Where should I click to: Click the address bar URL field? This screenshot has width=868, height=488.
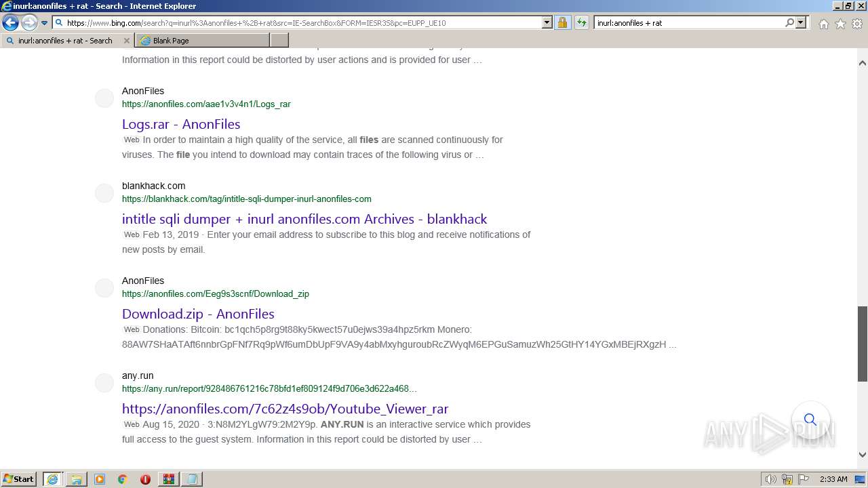pos(303,22)
